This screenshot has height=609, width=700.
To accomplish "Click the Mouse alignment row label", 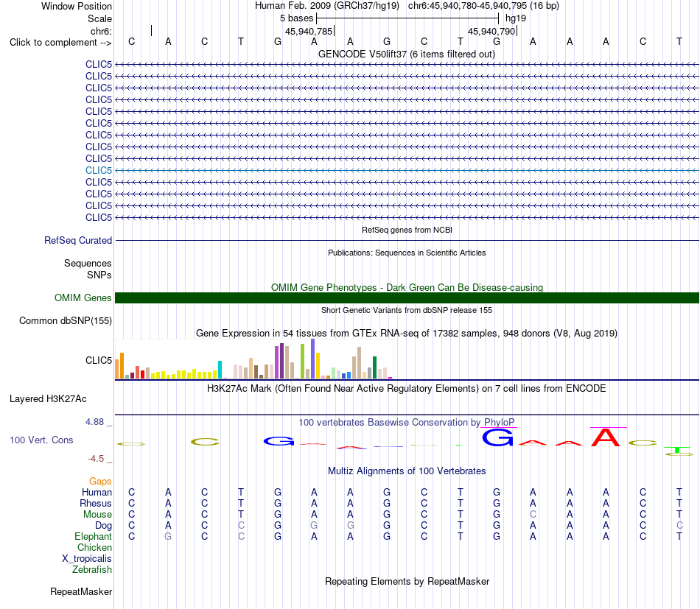I will (x=97, y=515).
